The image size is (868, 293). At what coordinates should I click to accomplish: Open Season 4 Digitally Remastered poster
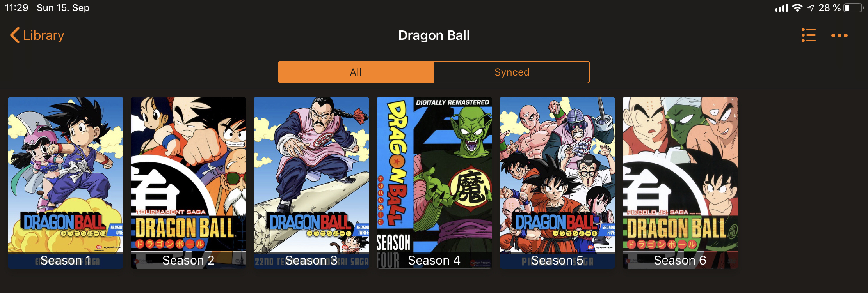(x=434, y=182)
